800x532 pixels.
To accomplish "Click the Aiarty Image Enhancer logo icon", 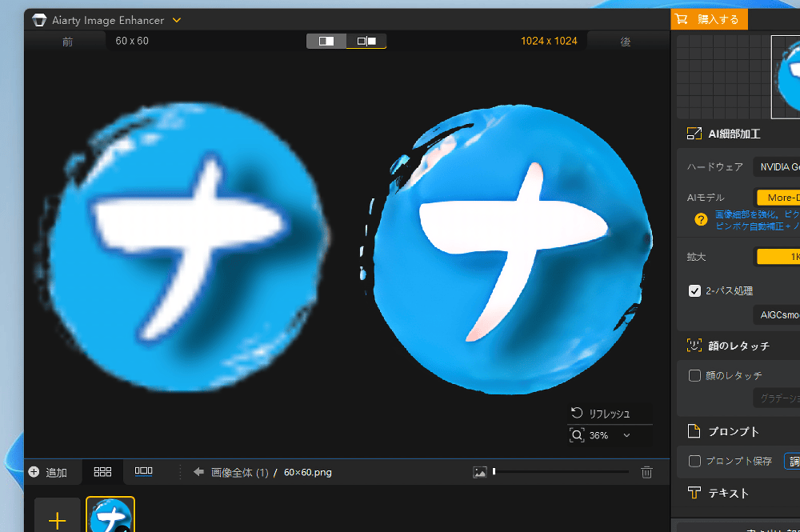I will tap(39, 21).
